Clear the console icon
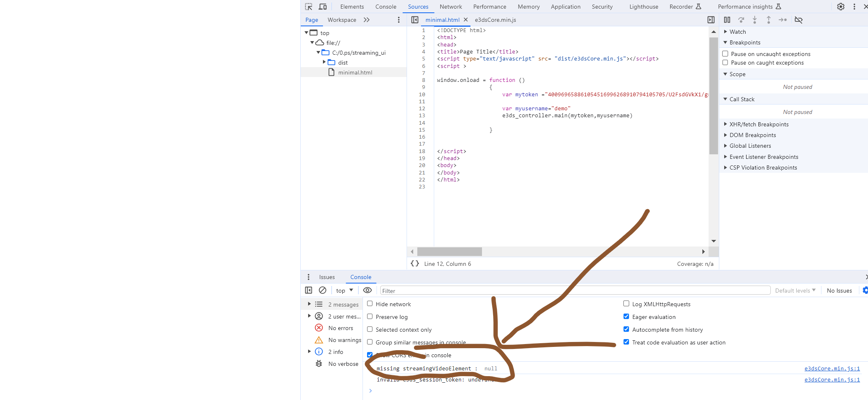Image resolution: width=868 pixels, height=400 pixels. (x=323, y=290)
